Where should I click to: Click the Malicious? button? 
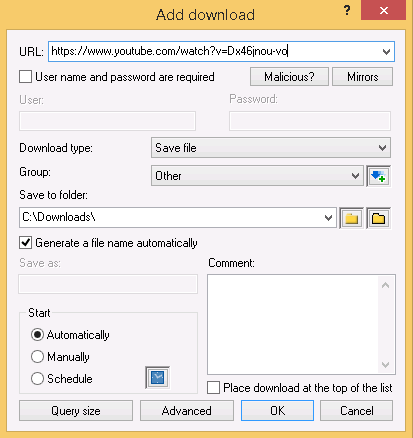coord(289,77)
